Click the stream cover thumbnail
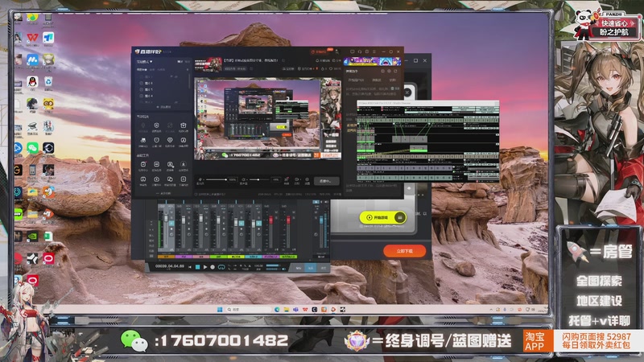 (208, 64)
